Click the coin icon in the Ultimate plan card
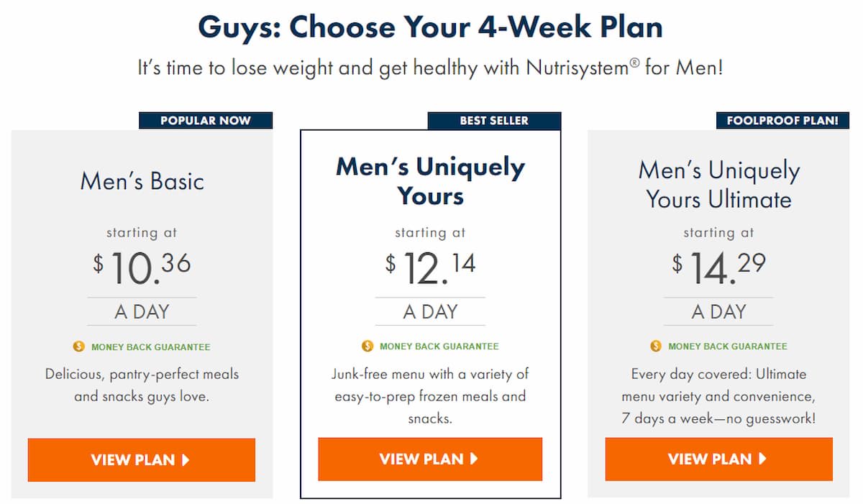Screen dimensions: 863x504 tap(655, 346)
